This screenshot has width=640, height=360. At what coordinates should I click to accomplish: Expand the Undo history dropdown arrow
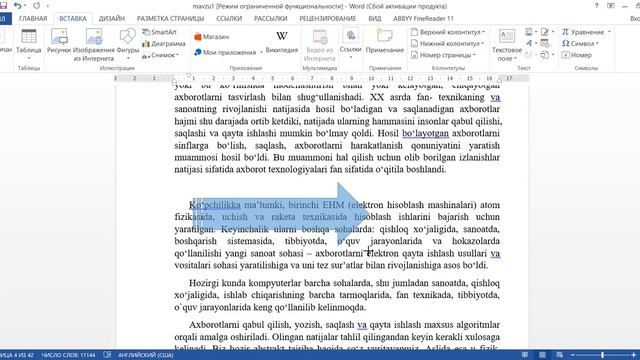[25, 6]
